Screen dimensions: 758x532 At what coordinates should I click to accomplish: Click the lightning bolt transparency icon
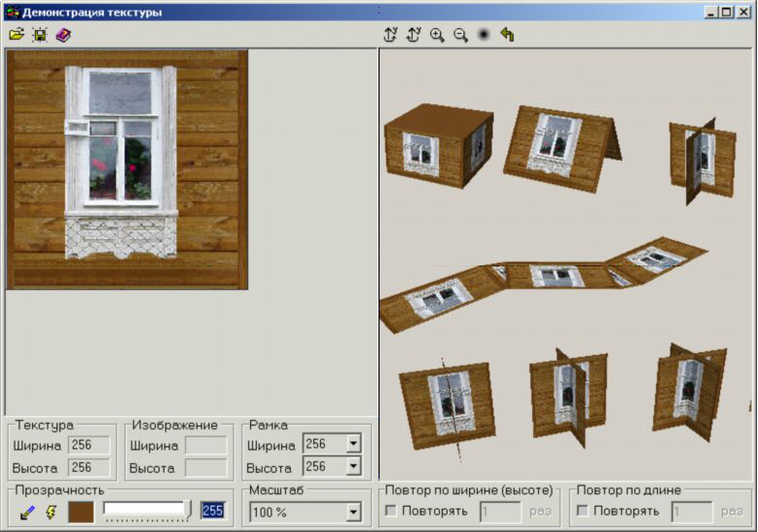click(51, 513)
